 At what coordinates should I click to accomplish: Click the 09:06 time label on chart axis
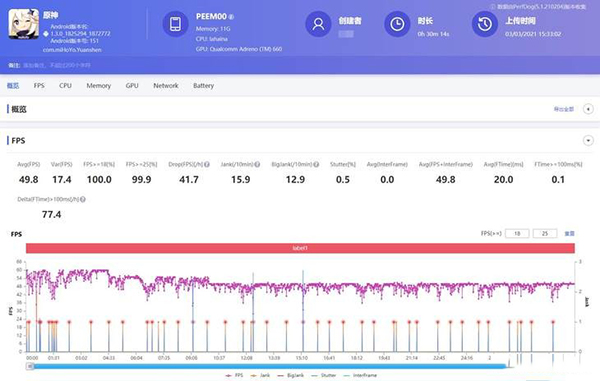[191, 358]
